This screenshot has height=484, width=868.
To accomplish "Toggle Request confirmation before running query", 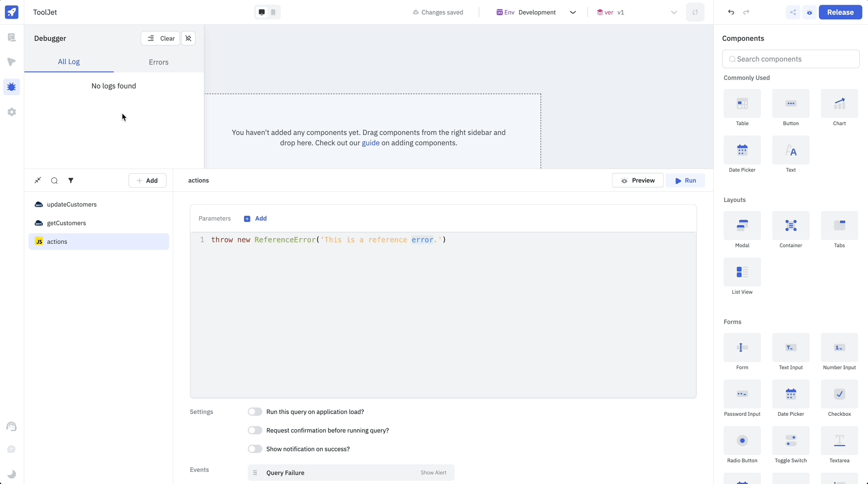I will 255,430.
